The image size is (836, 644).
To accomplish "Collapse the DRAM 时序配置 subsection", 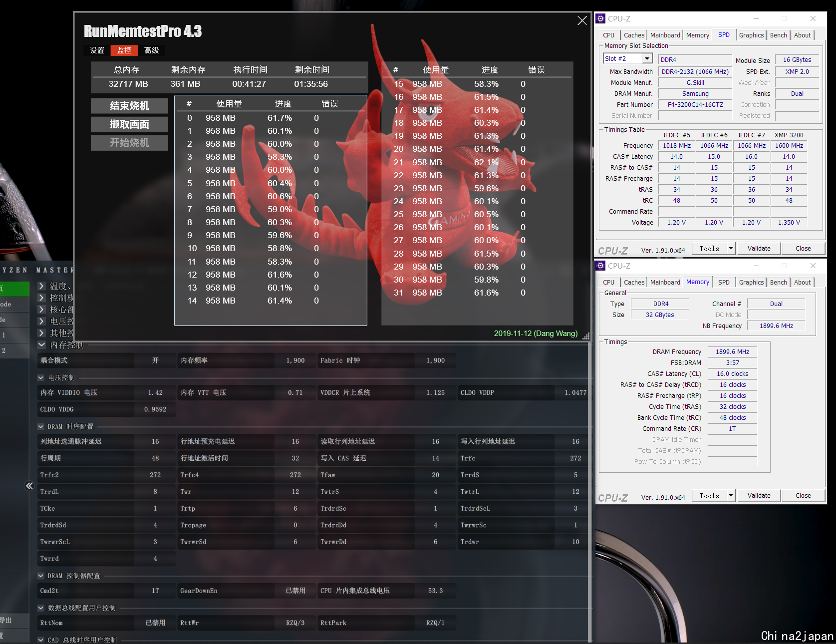I will pos(41,427).
